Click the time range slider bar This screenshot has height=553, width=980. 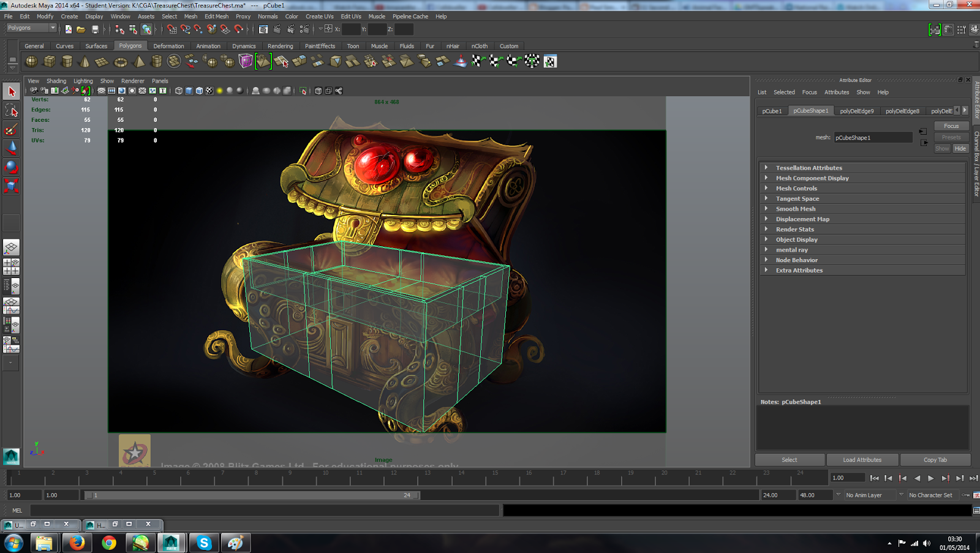click(252, 495)
